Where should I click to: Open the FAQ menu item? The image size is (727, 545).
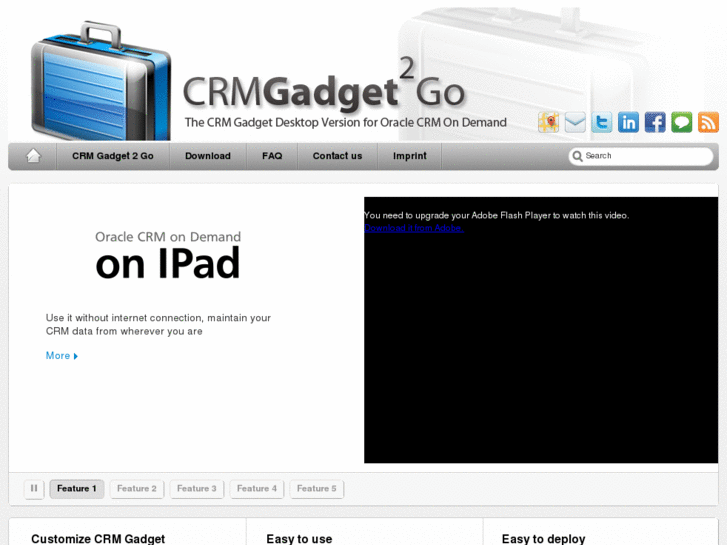click(x=272, y=156)
